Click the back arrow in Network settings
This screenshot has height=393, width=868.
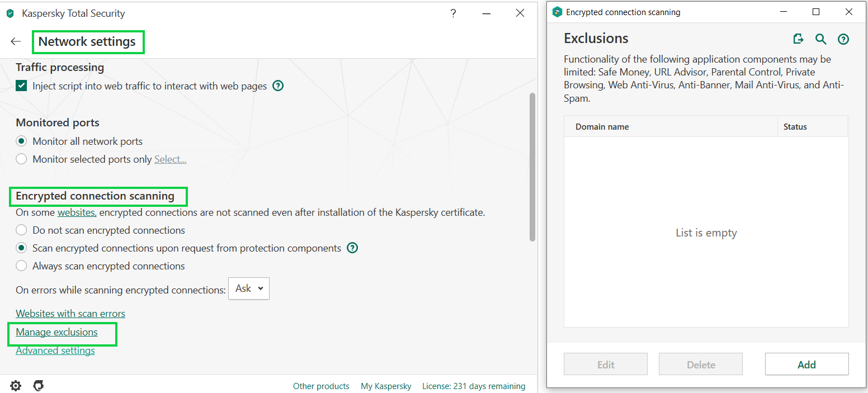16,41
